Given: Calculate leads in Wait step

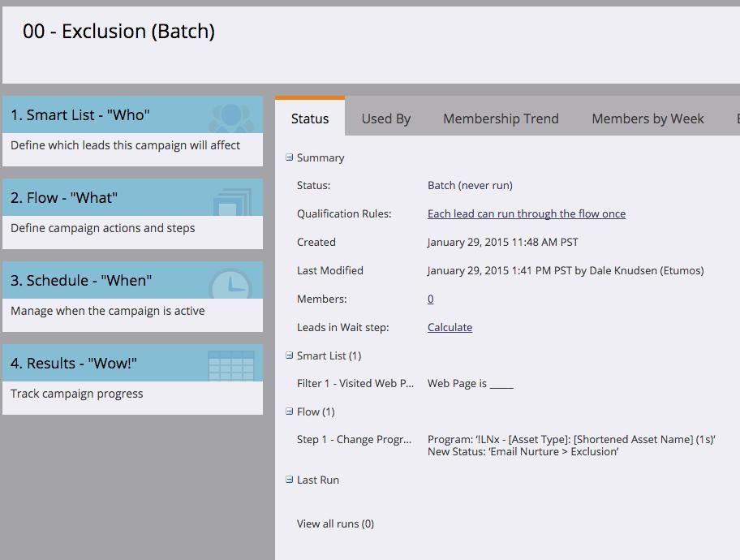Looking at the screenshot, I should 450,328.
